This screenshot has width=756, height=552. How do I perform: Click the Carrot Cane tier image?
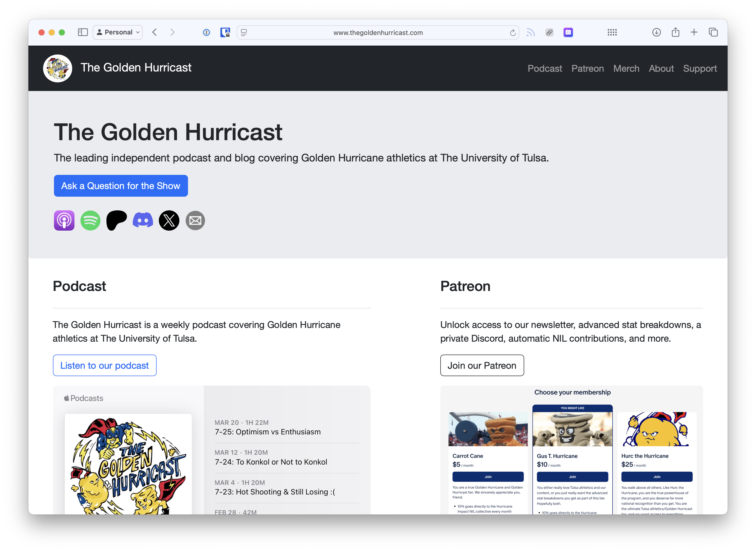(x=488, y=429)
